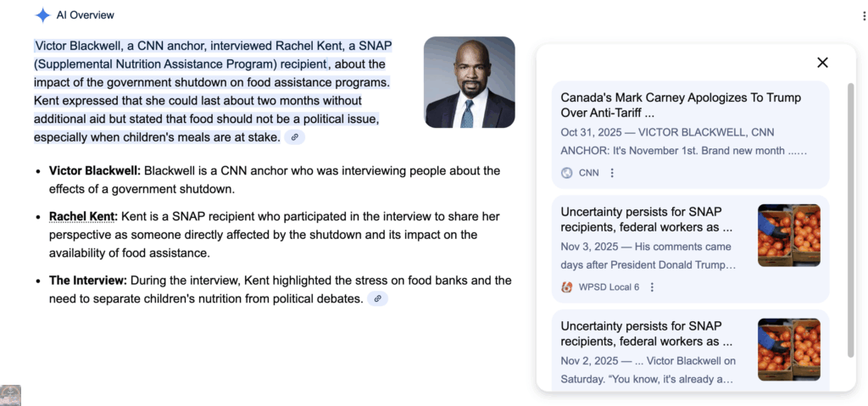The width and height of the screenshot is (868, 406).
Task: Open more options next to WPSD Local 6
Action: click(x=652, y=287)
